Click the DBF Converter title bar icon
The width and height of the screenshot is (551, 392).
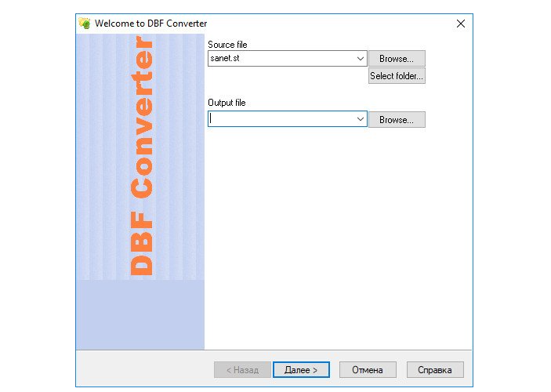click(85, 24)
